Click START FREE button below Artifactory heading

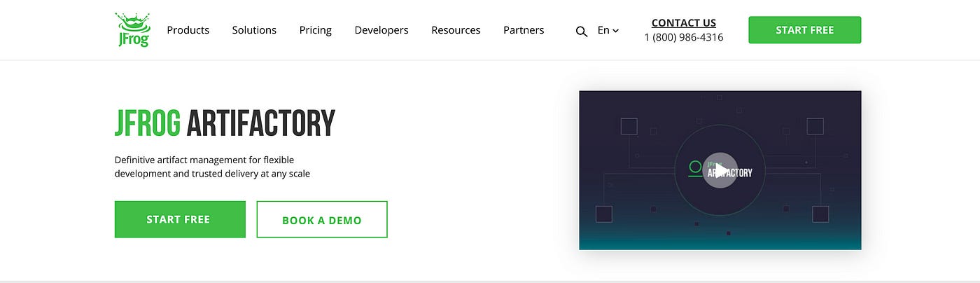pyautogui.click(x=180, y=219)
